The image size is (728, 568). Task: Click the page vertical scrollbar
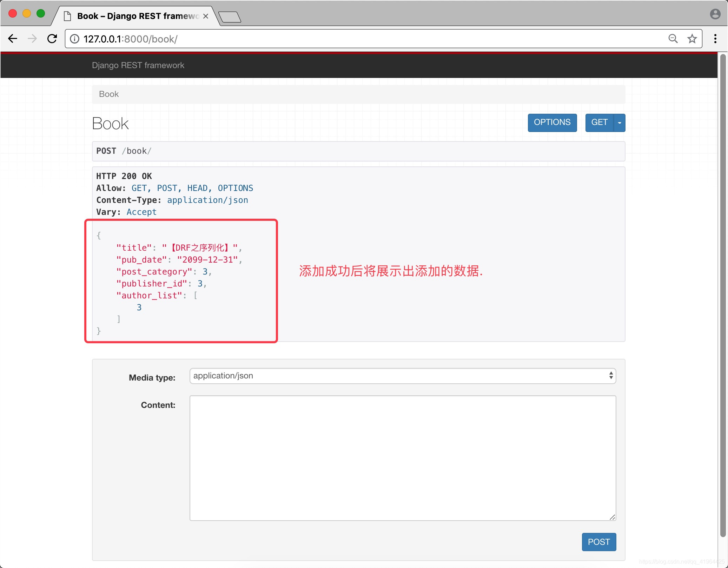coord(723,295)
